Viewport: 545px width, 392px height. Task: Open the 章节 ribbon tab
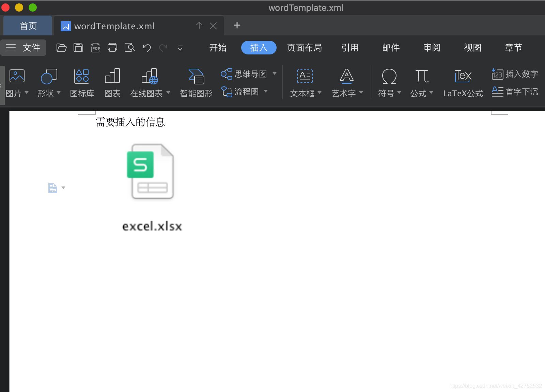point(514,48)
